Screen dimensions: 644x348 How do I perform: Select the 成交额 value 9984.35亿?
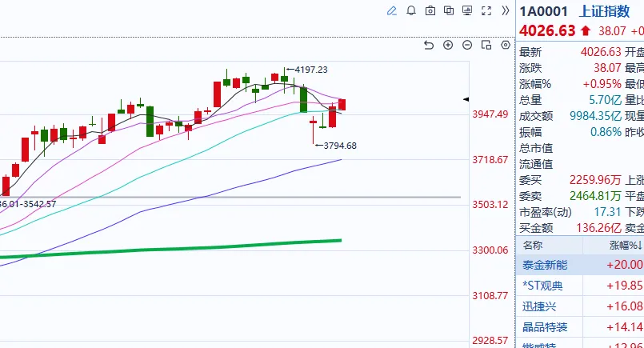[x=595, y=116]
